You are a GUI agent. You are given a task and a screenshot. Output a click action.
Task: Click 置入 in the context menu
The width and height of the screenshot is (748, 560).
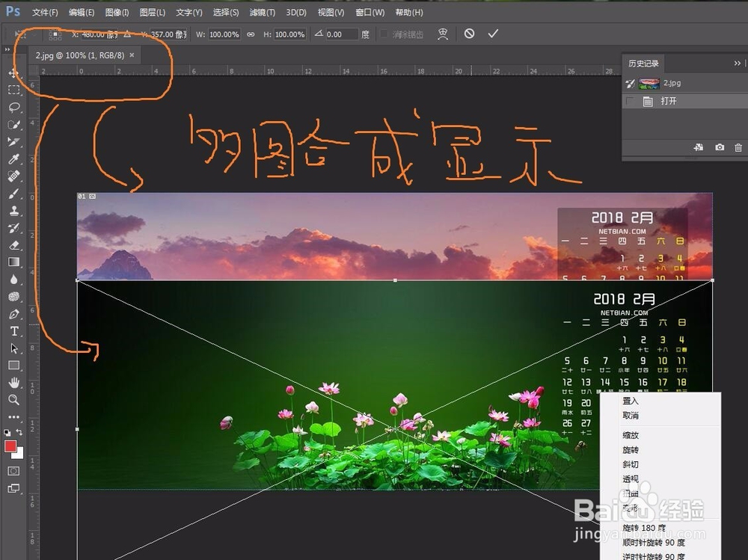(x=629, y=401)
